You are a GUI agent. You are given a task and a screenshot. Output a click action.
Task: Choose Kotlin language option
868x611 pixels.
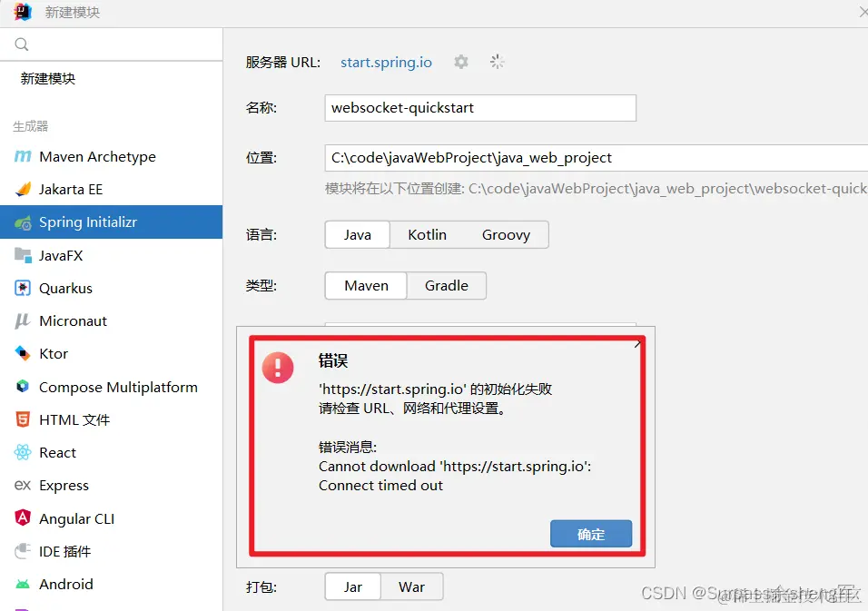point(427,234)
